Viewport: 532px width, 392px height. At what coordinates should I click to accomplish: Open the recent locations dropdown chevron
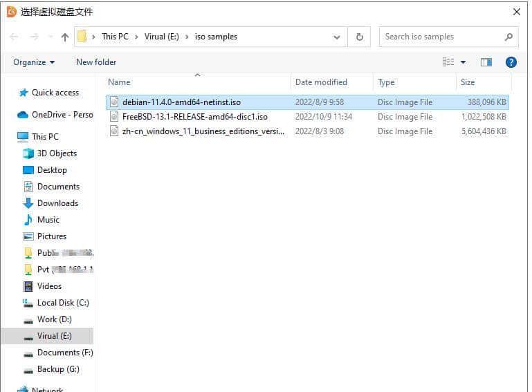(x=50, y=37)
